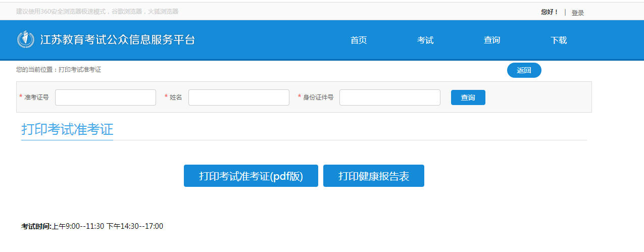Click the 江苏教育考试公众信息服务平台 site title
The image size is (644, 252).
click(117, 40)
